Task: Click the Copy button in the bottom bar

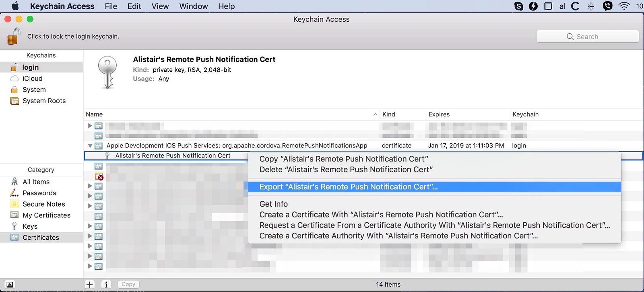Action: point(128,284)
